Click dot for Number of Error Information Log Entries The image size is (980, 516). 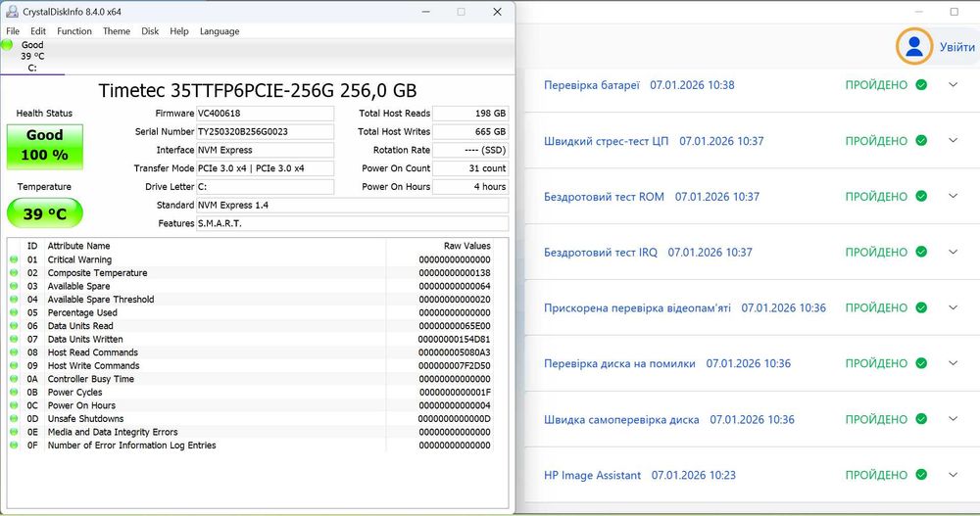coord(14,446)
